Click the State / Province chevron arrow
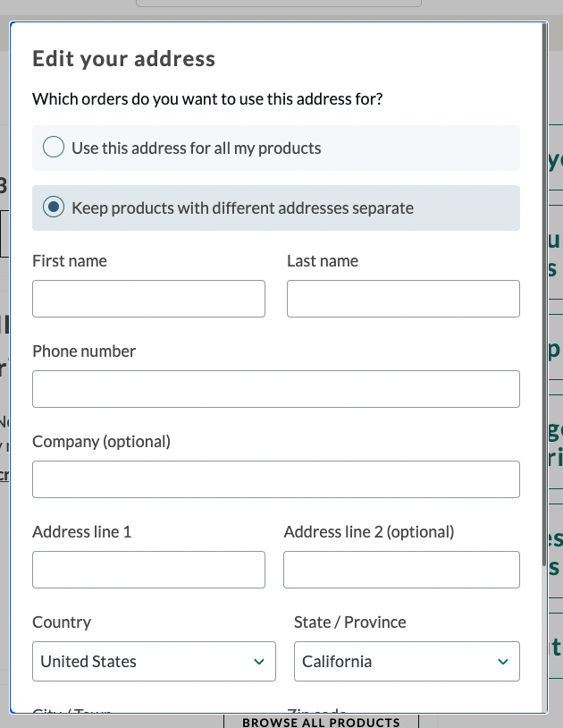 [501, 662]
